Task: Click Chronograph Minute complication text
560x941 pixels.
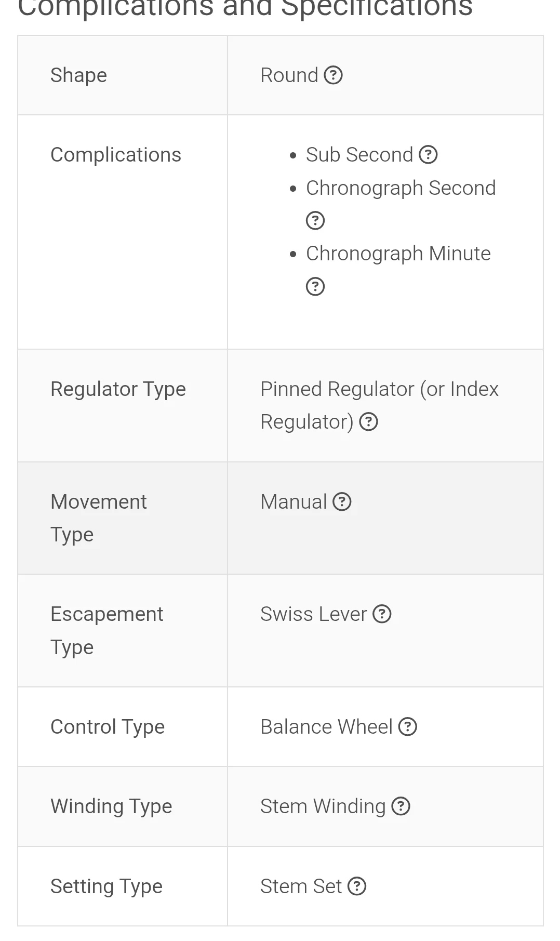Action: [x=398, y=254]
